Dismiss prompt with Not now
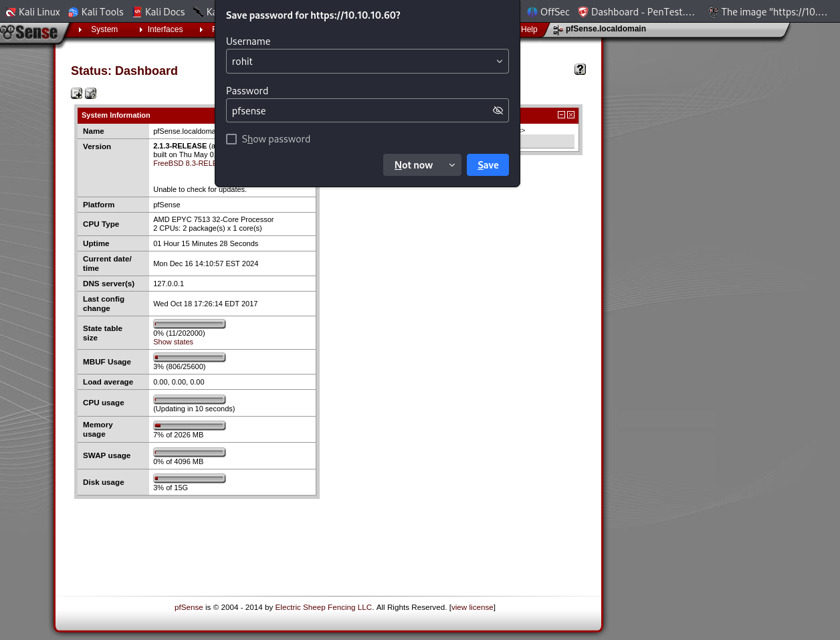 point(413,165)
